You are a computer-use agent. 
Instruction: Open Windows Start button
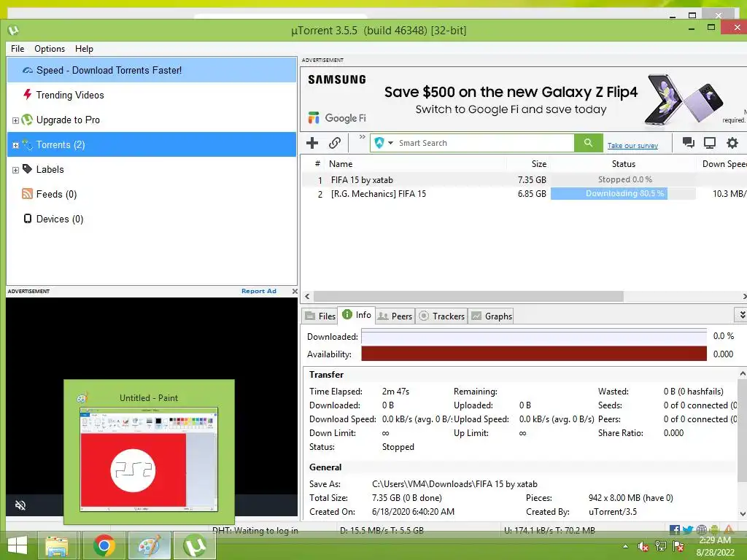click(x=18, y=545)
